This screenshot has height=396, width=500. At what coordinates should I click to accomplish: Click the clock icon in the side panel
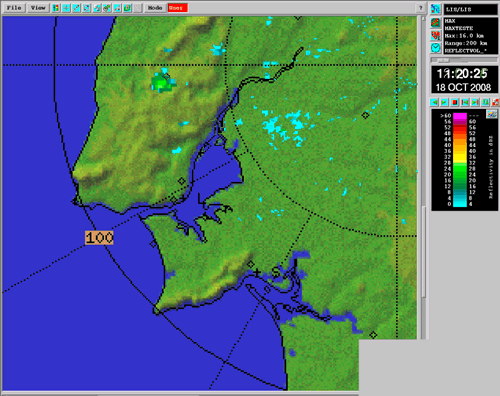(436, 48)
